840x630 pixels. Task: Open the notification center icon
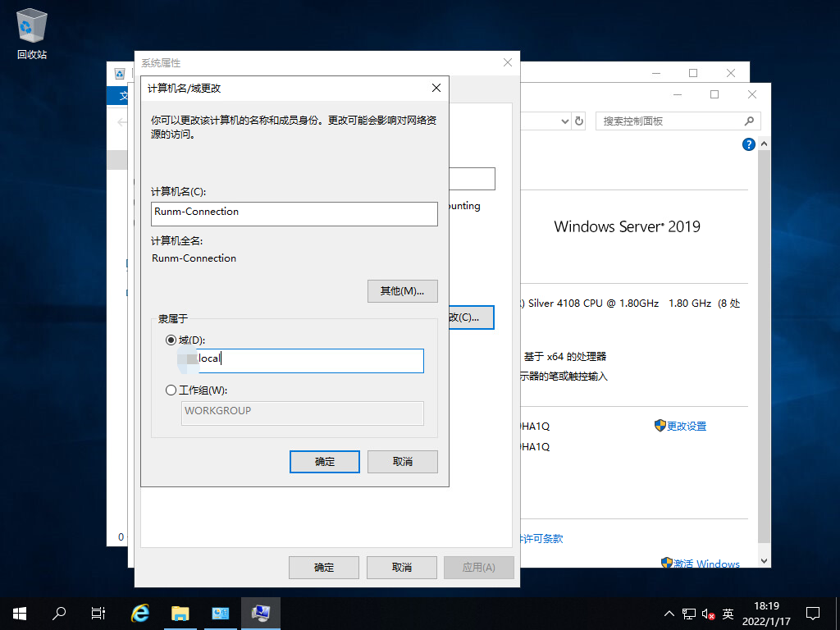tap(813, 614)
